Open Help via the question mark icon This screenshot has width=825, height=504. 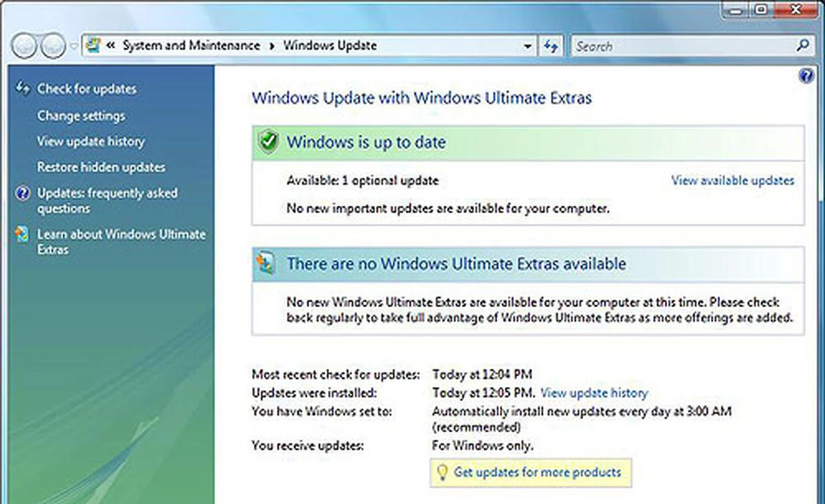click(x=807, y=76)
